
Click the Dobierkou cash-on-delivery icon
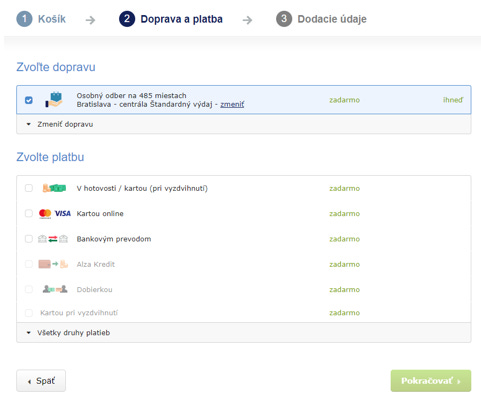[55, 289]
